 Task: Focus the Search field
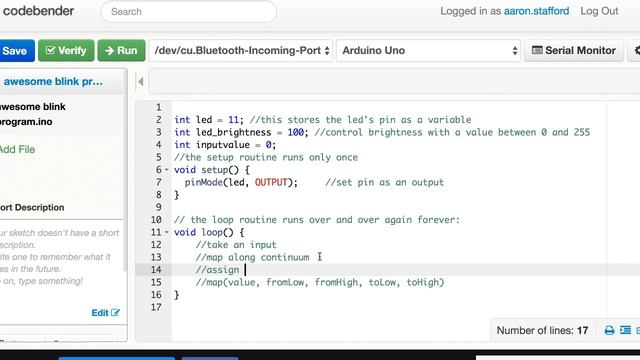pos(189,11)
